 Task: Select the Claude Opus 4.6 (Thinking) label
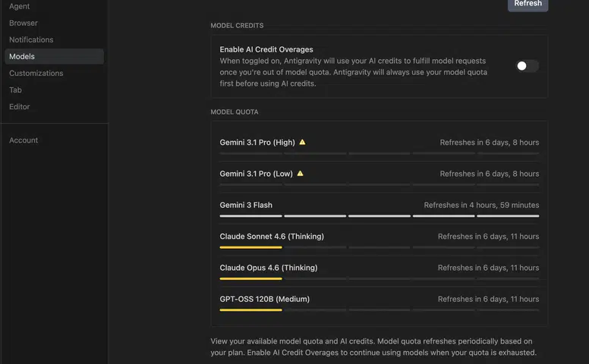click(269, 268)
